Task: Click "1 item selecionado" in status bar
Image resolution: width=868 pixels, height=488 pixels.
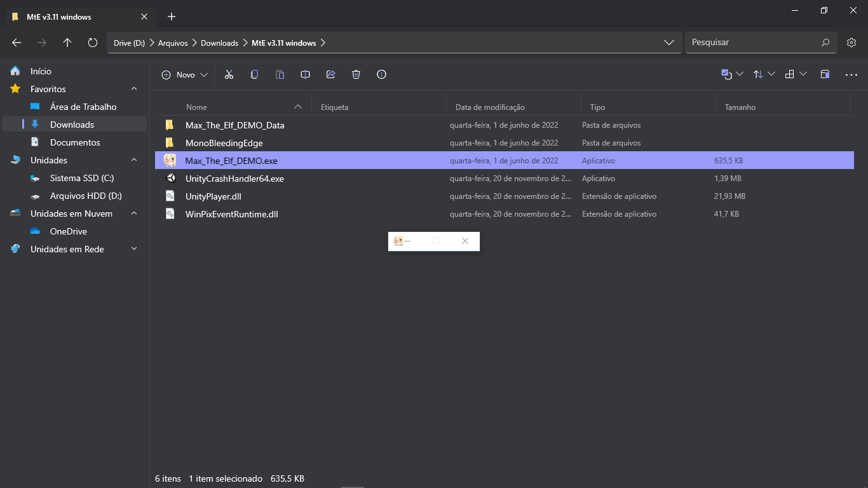Action: 226,478
